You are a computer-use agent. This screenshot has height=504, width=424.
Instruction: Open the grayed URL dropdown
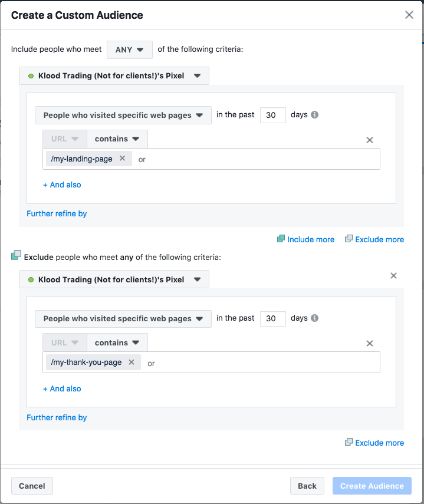64,139
